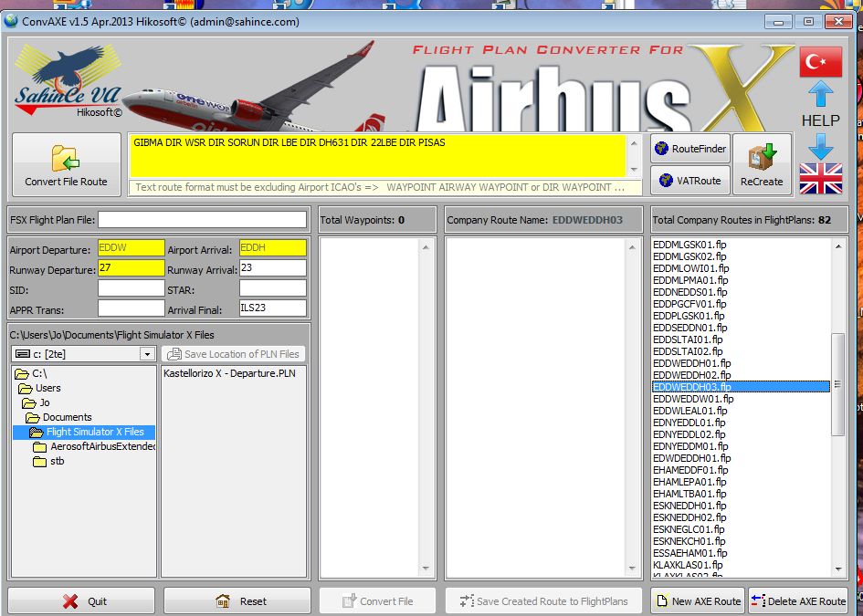Click scroll-up arrow of company routes list

point(838,245)
